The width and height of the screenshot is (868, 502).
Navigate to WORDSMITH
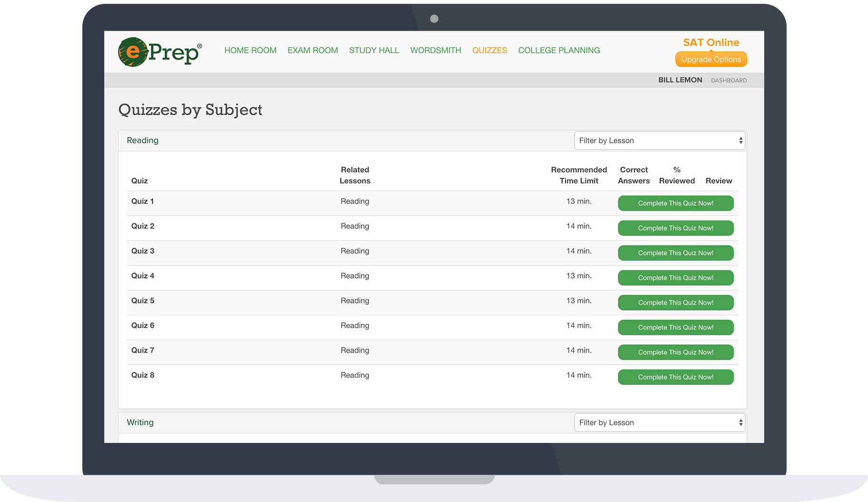click(x=435, y=50)
